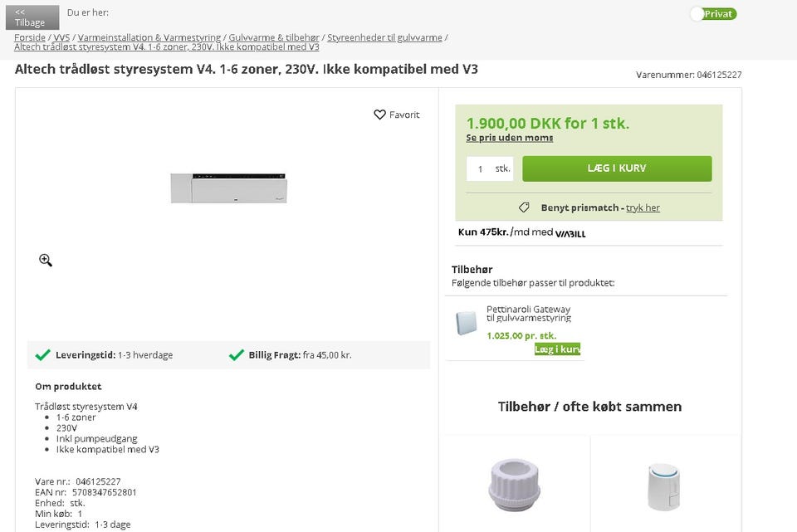Click the price tag prismatch icon
The height and width of the screenshot is (532, 797).
click(524, 207)
